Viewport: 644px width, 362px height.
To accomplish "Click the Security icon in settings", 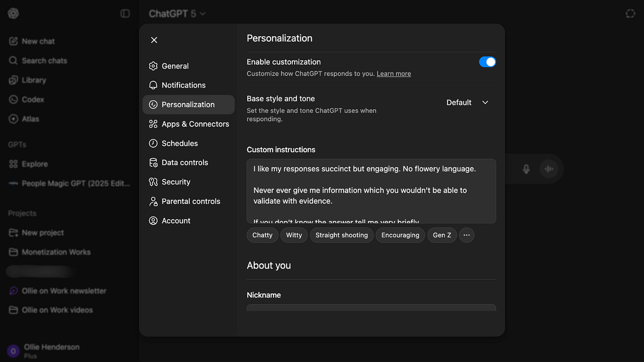I will [x=153, y=182].
